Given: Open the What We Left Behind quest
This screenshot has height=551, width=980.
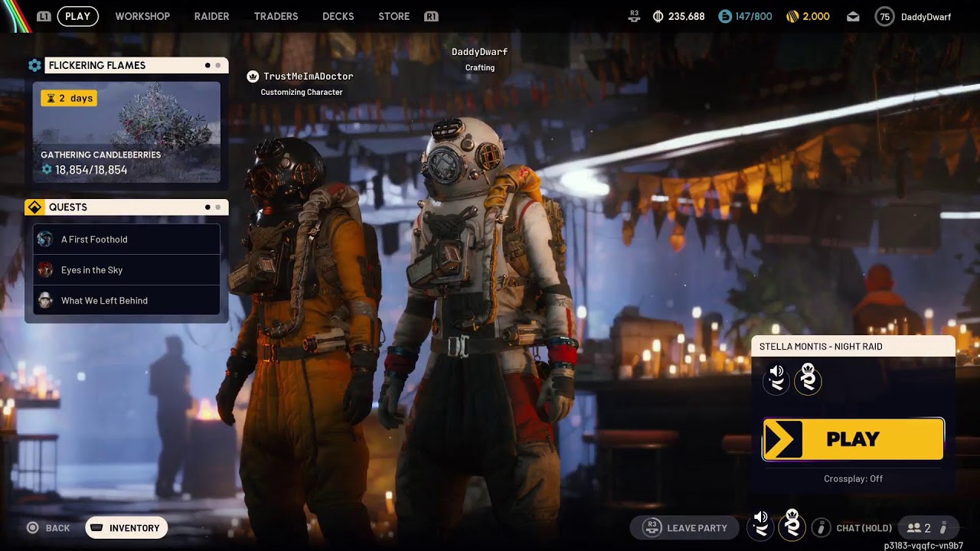Looking at the screenshot, I should click(127, 301).
